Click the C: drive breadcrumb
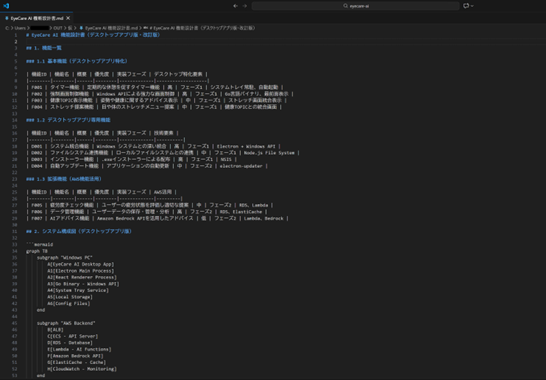This screenshot has width=546, height=380. (7, 28)
